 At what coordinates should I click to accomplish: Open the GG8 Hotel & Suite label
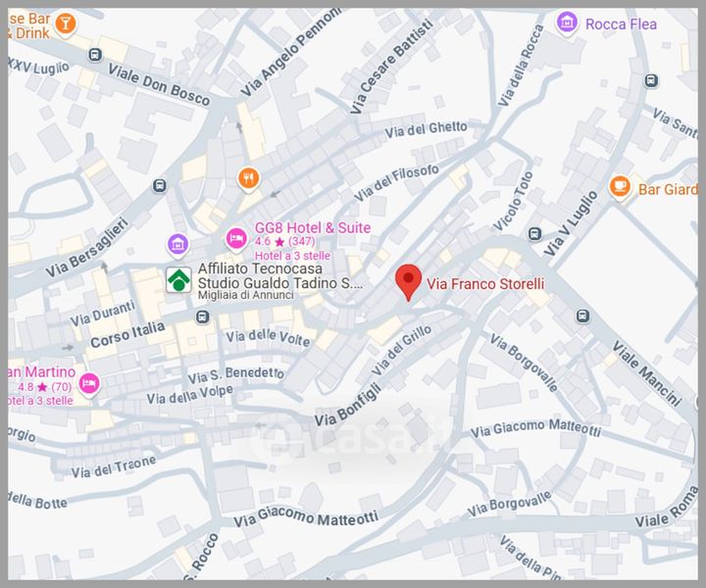[313, 227]
